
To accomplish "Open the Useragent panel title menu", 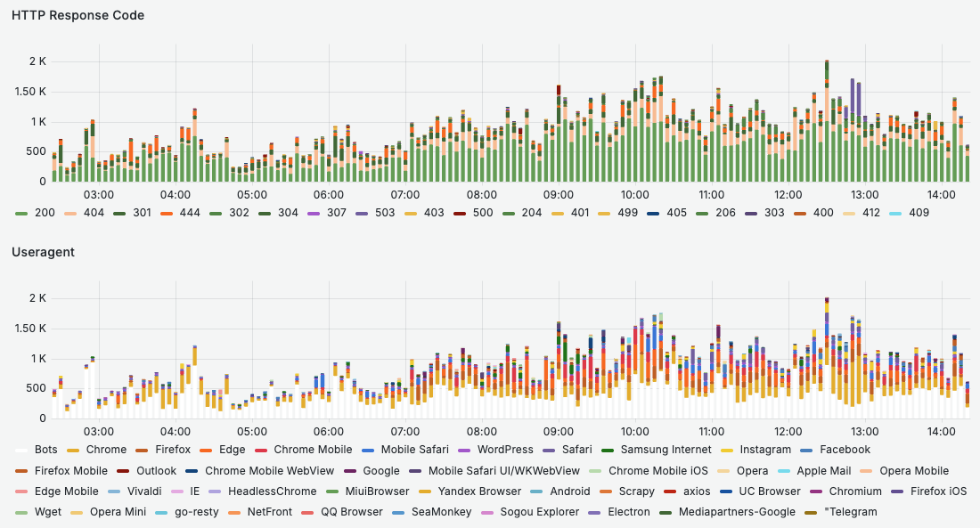I will [45, 253].
